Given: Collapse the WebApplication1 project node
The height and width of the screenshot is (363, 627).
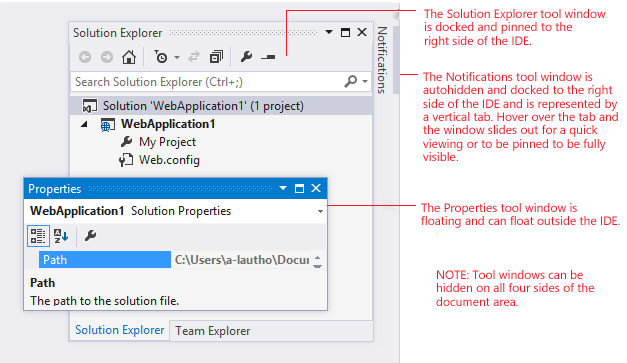Looking at the screenshot, I should (x=84, y=124).
